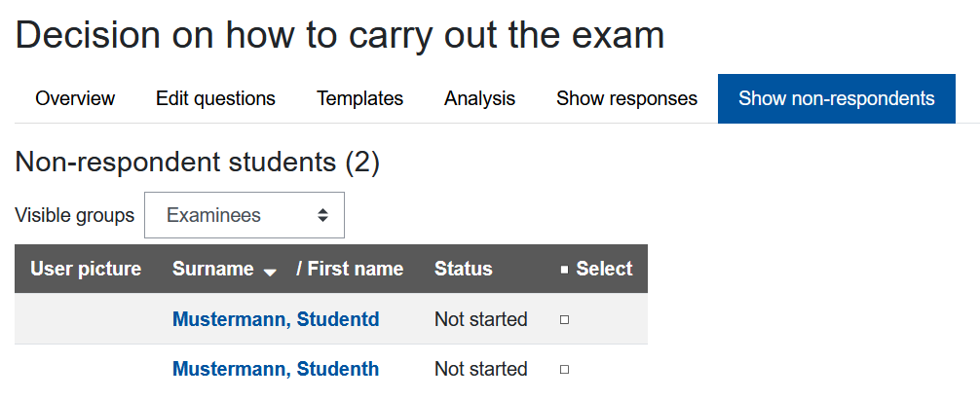Image resolution: width=980 pixels, height=400 pixels.
Task: Click the Examinees dropdown arrow indicator
Action: [x=322, y=215]
